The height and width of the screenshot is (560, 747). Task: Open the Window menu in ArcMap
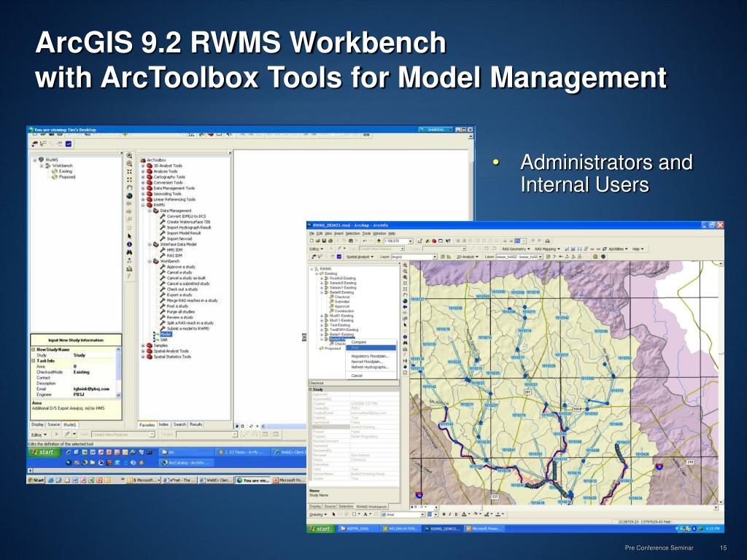pyautogui.click(x=379, y=233)
